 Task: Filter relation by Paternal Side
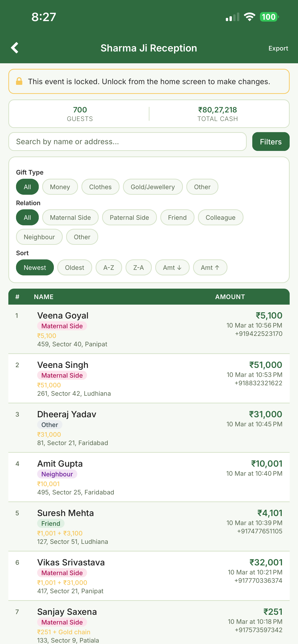click(129, 217)
